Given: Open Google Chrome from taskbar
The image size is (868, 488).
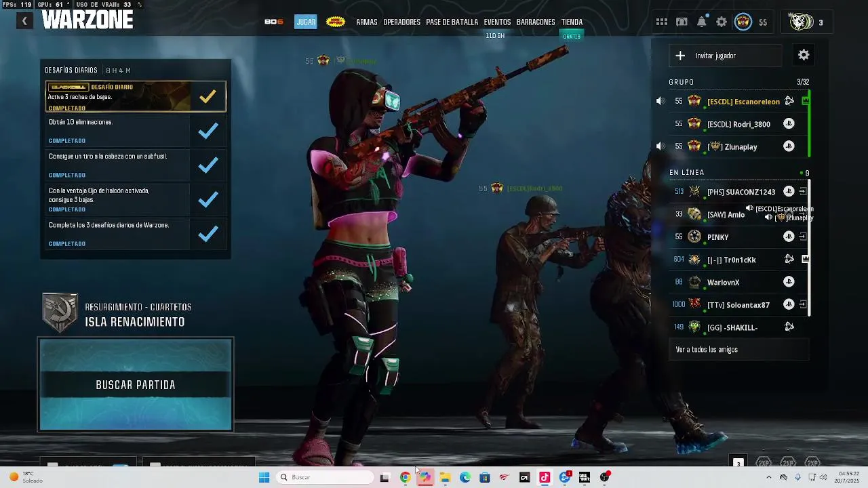Looking at the screenshot, I should (405, 477).
